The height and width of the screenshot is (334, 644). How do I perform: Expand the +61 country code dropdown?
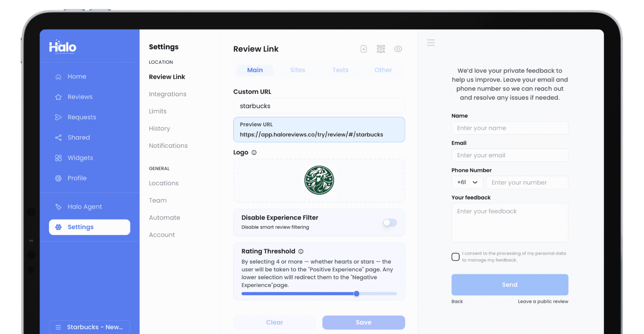click(x=467, y=182)
